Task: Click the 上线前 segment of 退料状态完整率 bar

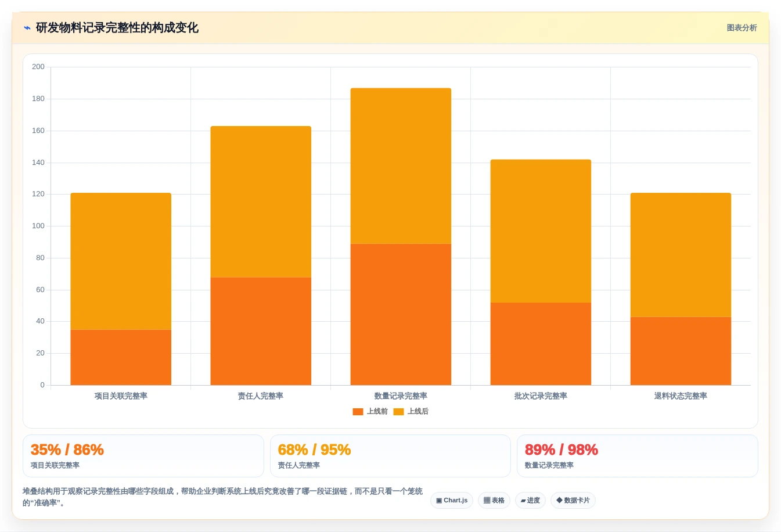Action: pos(681,351)
